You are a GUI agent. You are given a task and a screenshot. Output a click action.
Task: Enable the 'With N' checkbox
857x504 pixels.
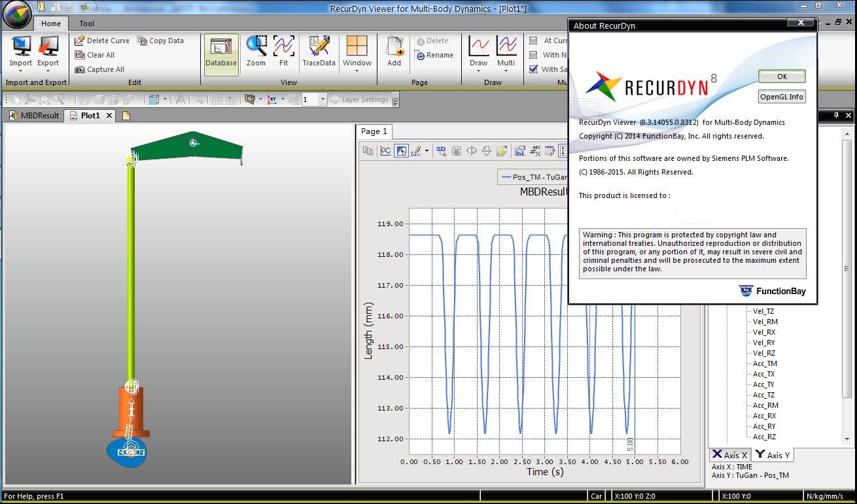(534, 55)
